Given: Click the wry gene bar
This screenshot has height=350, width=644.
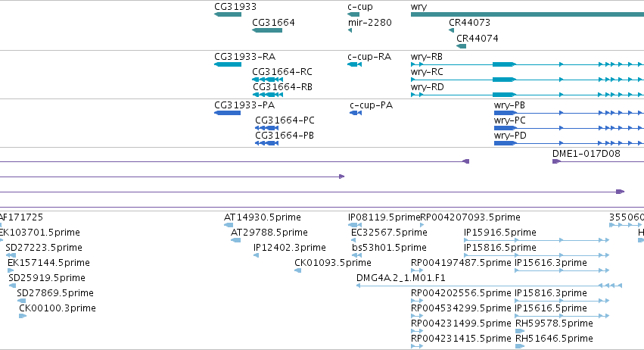Looking at the screenshot, I should [x=527, y=14].
